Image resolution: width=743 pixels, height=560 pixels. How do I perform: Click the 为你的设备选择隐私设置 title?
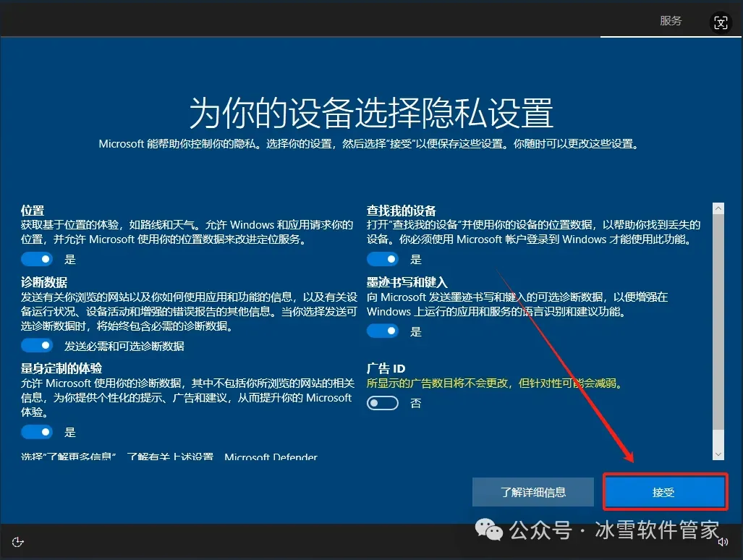[371, 114]
